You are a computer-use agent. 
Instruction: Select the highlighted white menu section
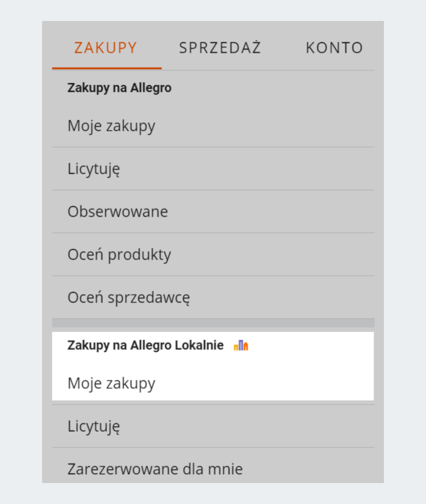click(213, 365)
